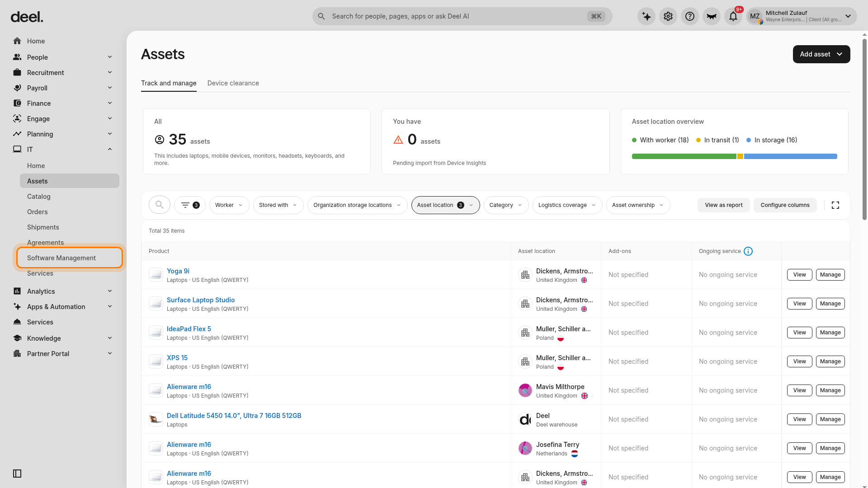Image resolution: width=868 pixels, height=488 pixels.
Task: Manage the IdeaPad Flex 5 asset
Action: point(830,333)
